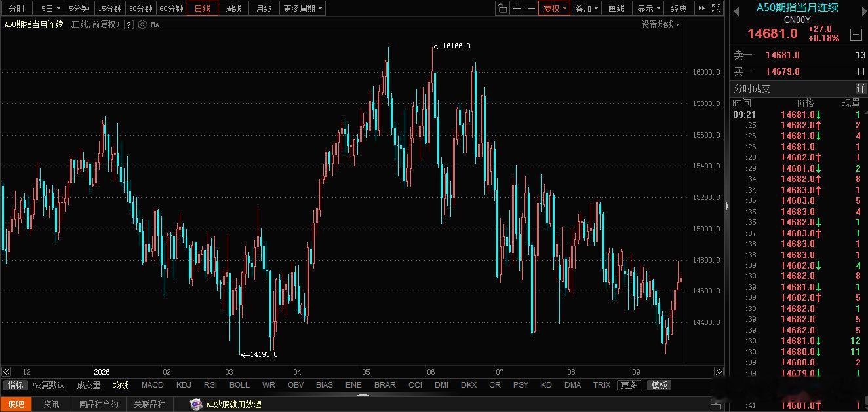The width and height of the screenshot is (868, 412).
Task: Collapse the right side panel handle
Action: pos(726,206)
